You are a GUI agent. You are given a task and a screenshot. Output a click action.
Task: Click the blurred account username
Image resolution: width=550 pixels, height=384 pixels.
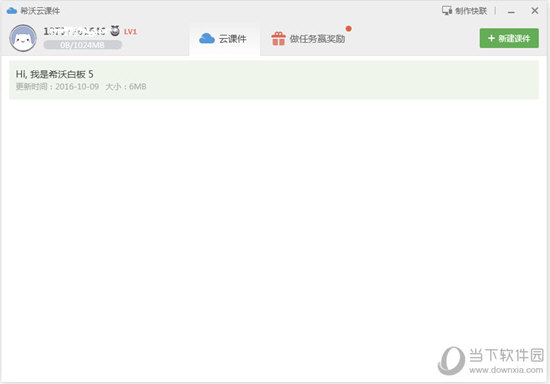click(74, 31)
